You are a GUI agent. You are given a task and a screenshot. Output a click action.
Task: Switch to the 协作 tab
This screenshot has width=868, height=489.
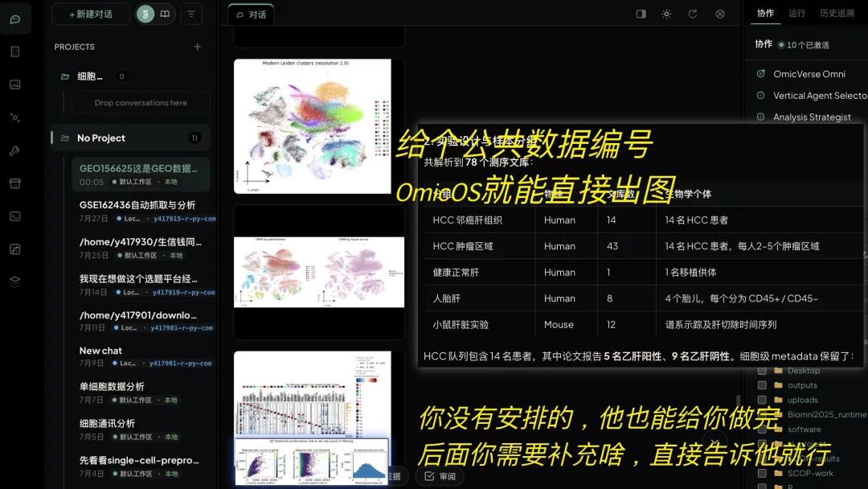point(766,14)
